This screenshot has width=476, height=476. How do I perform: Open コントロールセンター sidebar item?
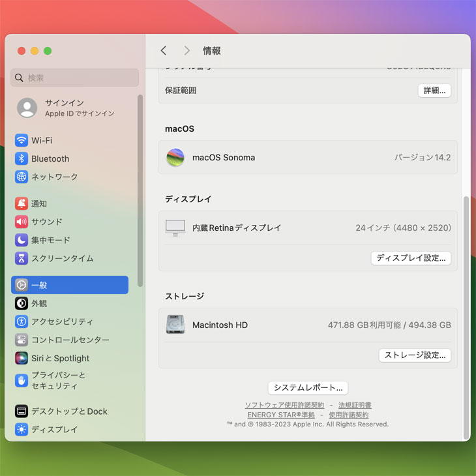[70, 340]
